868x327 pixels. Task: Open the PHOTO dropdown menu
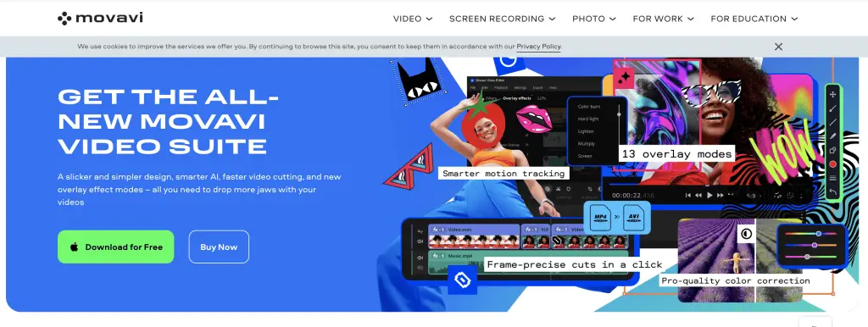[594, 19]
